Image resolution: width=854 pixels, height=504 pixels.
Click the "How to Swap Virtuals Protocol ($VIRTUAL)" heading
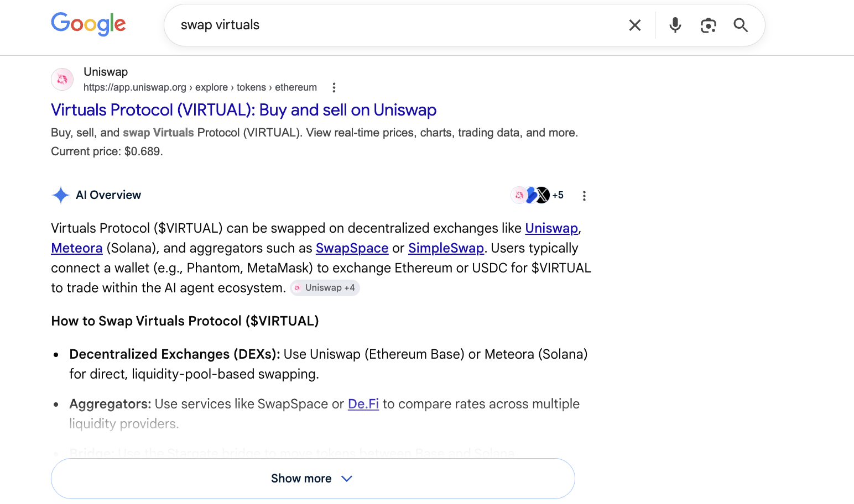tap(185, 321)
